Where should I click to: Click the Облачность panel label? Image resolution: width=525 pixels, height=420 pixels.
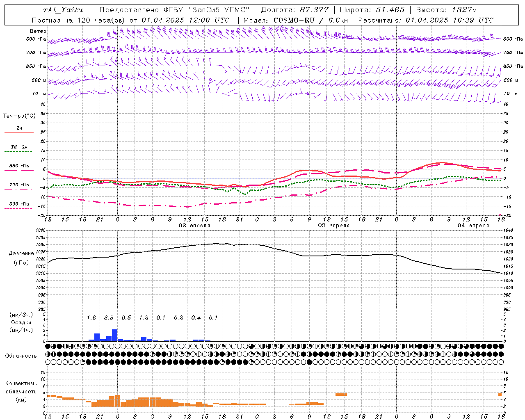coord(21,356)
